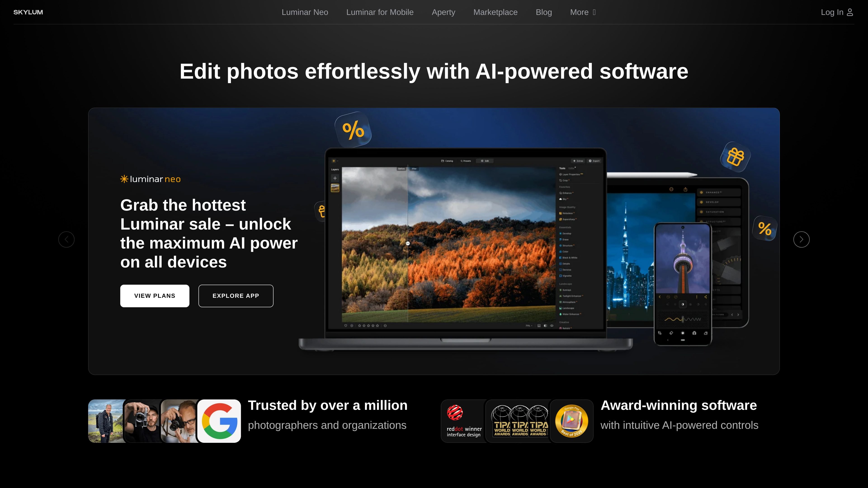Expand the More dropdown menu
Viewport: 868px width, 488px height.
point(583,12)
